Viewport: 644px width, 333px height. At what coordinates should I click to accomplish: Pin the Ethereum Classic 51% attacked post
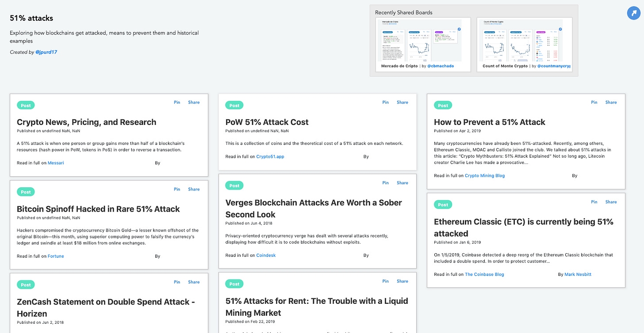coord(594,202)
